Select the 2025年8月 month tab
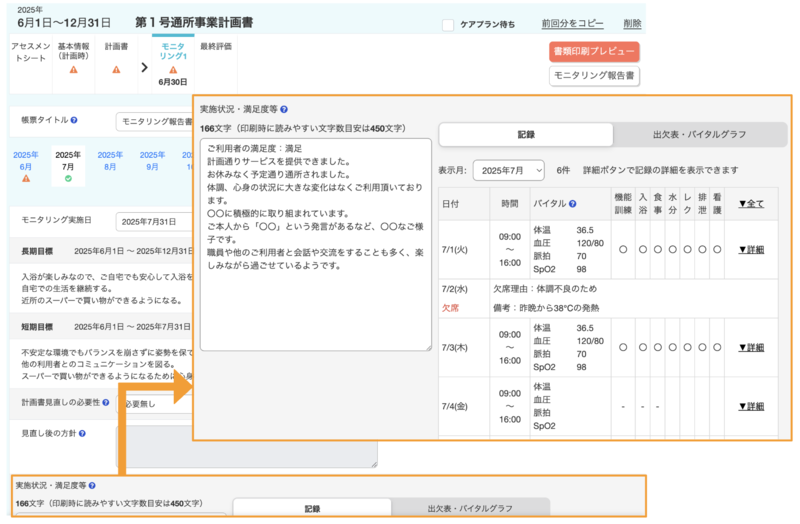 (x=110, y=161)
